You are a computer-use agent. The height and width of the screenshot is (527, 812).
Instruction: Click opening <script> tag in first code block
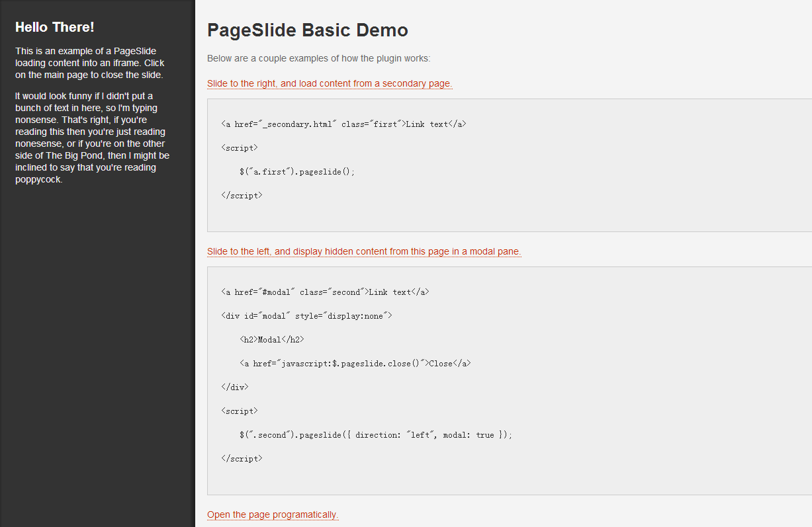click(x=240, y=147)
